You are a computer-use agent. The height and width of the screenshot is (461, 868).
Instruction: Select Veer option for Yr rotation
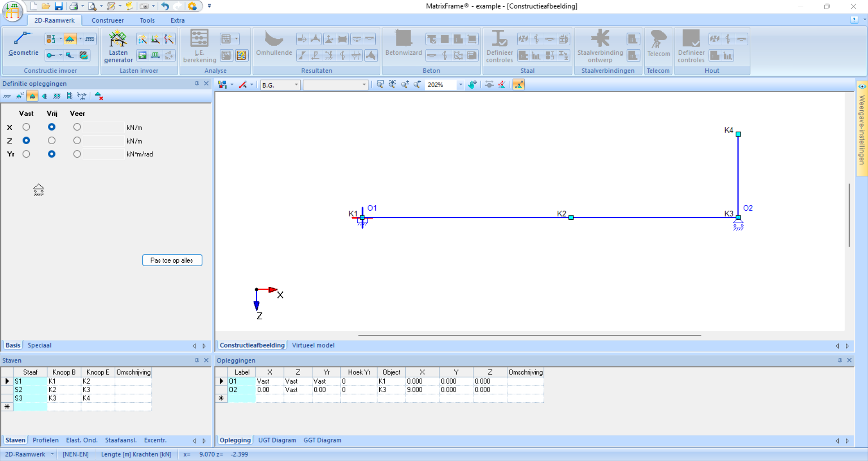point(77,154)
